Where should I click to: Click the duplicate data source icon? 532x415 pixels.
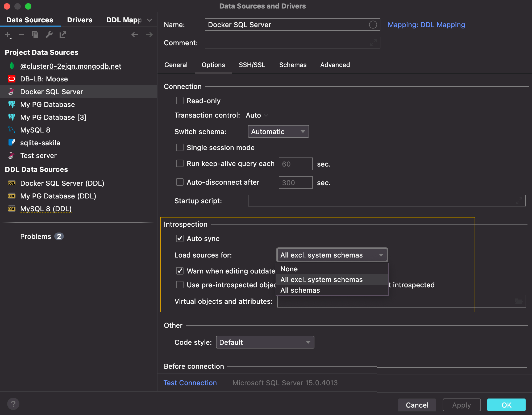(35, 35)
